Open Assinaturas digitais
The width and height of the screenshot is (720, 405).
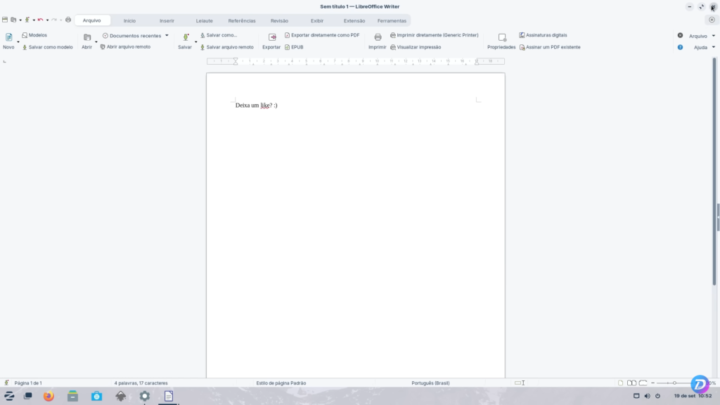pyautogui.click(x=543, y=35)
